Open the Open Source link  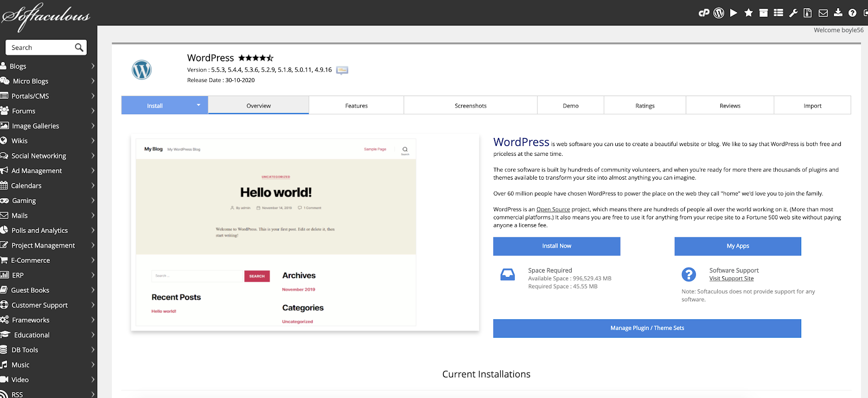553,210
